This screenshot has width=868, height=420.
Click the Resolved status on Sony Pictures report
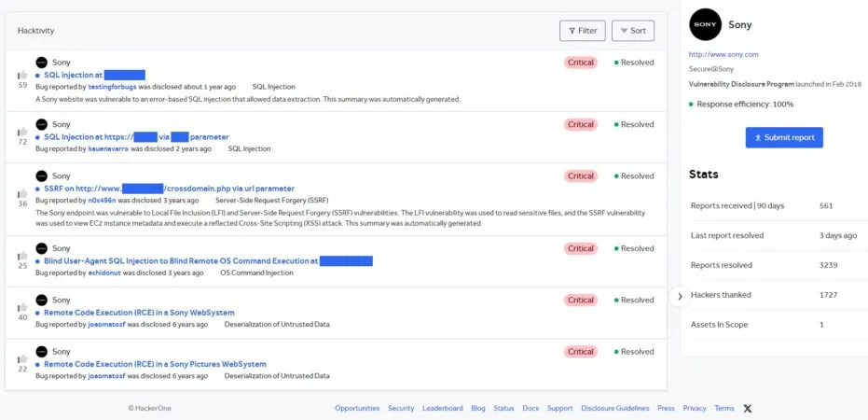pos(634,352)
